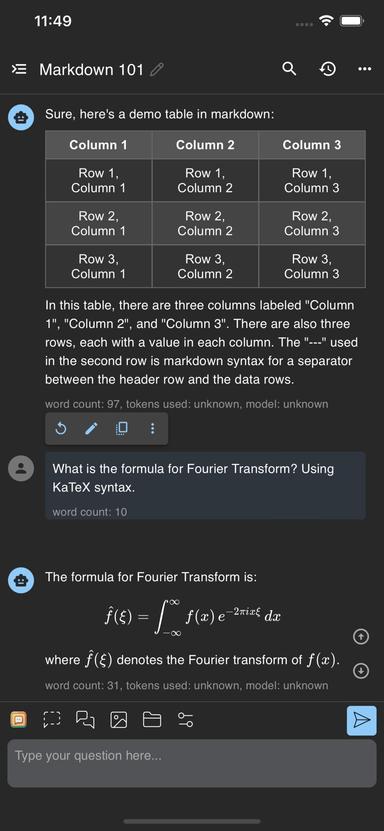The width and height of the screenshot is (384, 831).
Task: Edit the table message with pencil
Action: click(92, 429)
